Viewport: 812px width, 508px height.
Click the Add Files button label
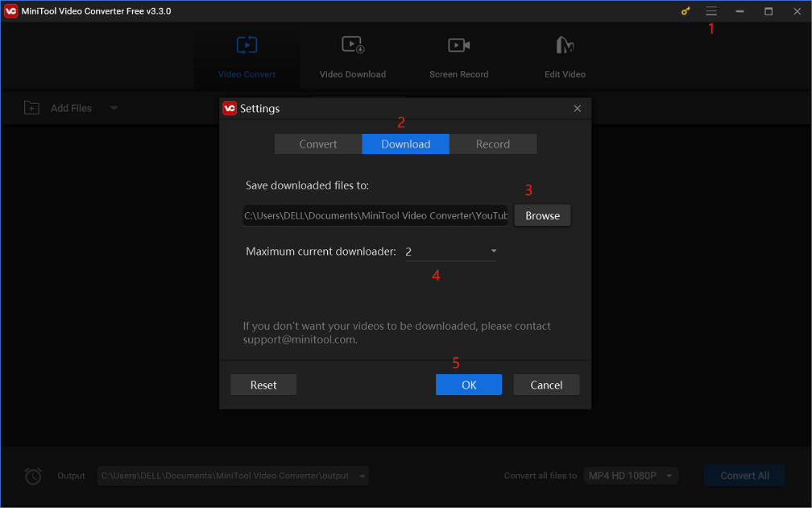point(71,108)
